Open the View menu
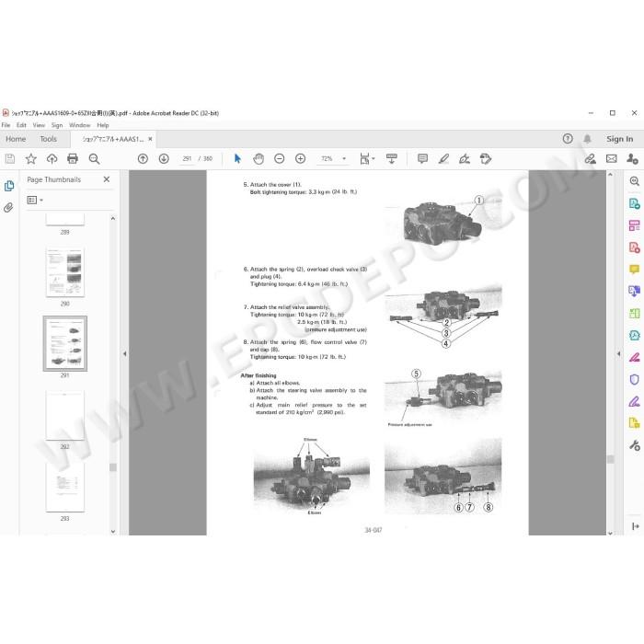The width and height of the screenshot is (644, 644). (39, 125)
